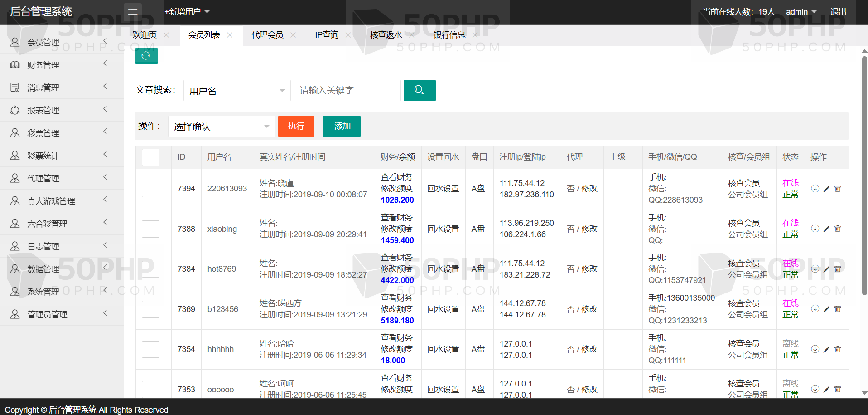Click the green refresh icon button
Viewport: 868px width, 415px height.
point(146,56)
